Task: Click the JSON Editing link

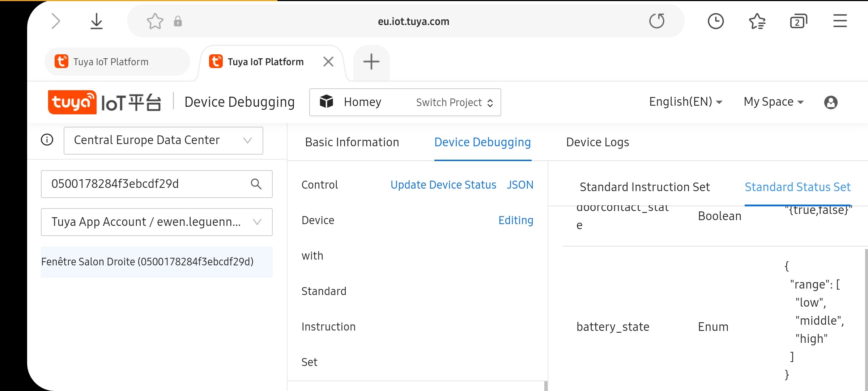Action: [520, 185]
